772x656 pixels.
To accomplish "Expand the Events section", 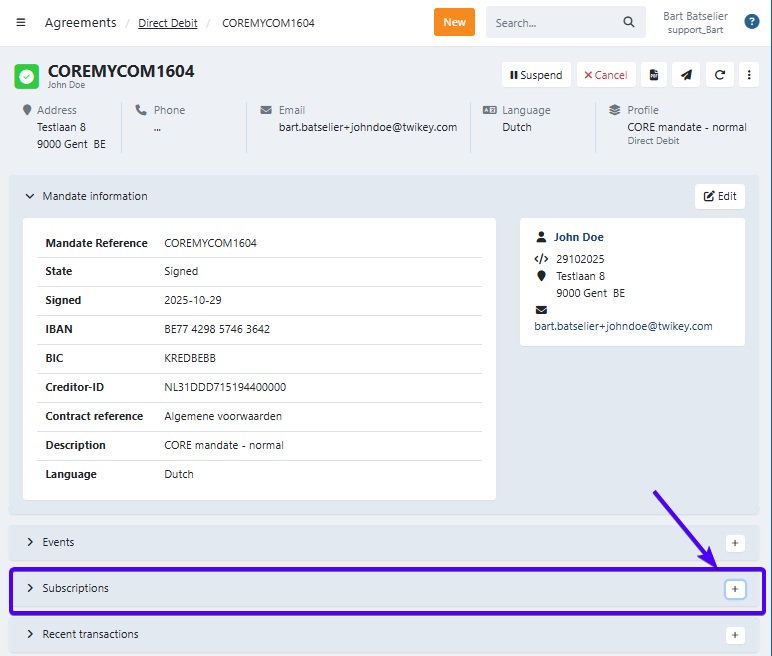I will [x=30, y=542].
